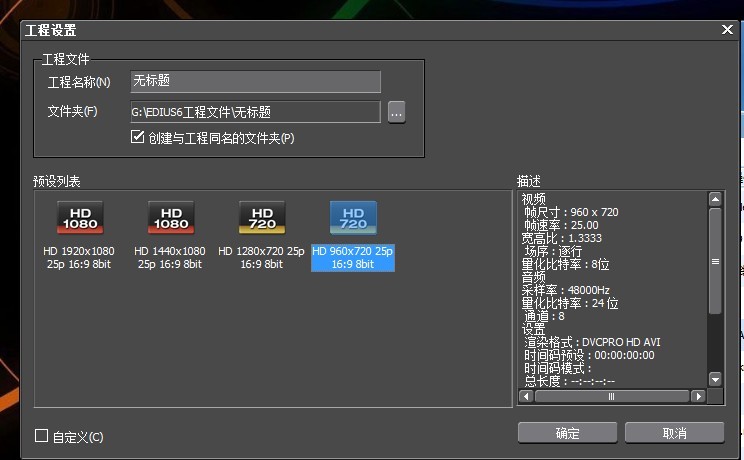Click the description scroll right arrow
This screenshot has width=744, height=460.
(x=698, y=396)
